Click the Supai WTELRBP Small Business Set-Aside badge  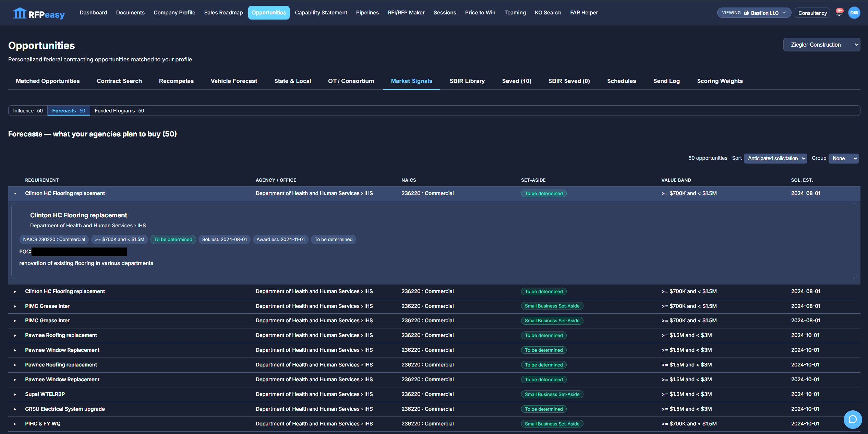pos(552,394)
